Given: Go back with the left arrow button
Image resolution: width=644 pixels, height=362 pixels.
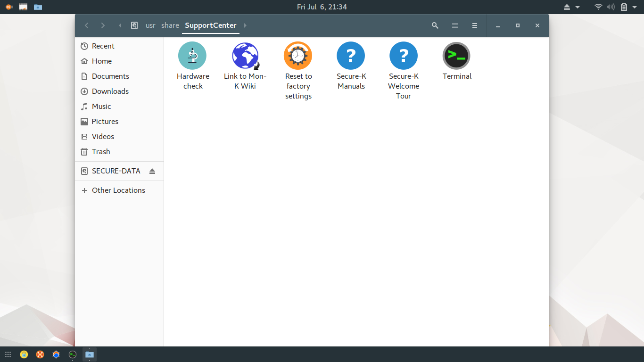Looking at the screenshot, I should coord(87,25).
